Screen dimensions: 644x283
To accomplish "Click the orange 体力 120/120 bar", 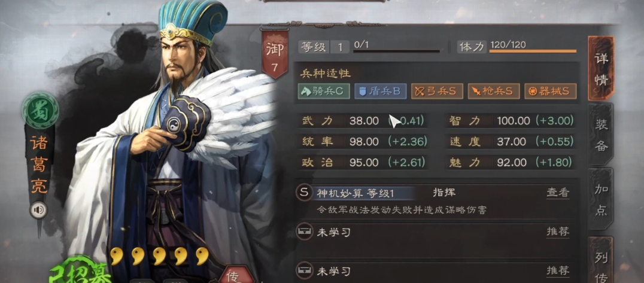I will [x=533, y=51].
